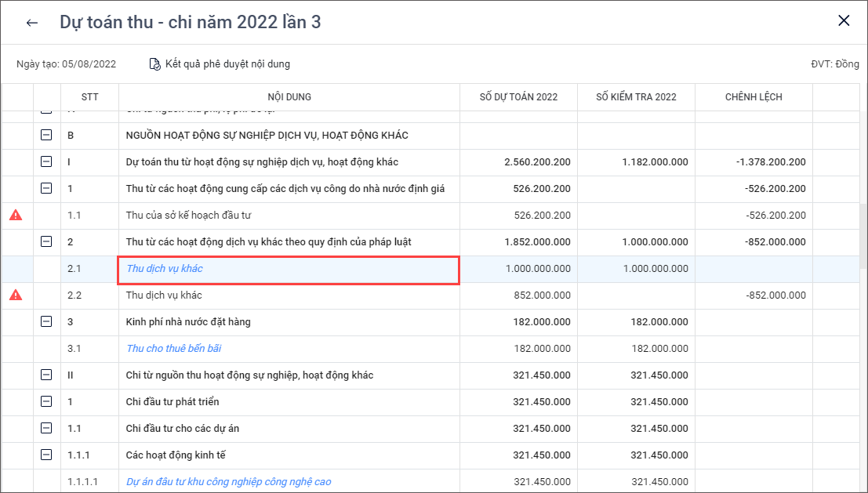Collapse Chi đầu tư phát triển row

click(46, 402)
